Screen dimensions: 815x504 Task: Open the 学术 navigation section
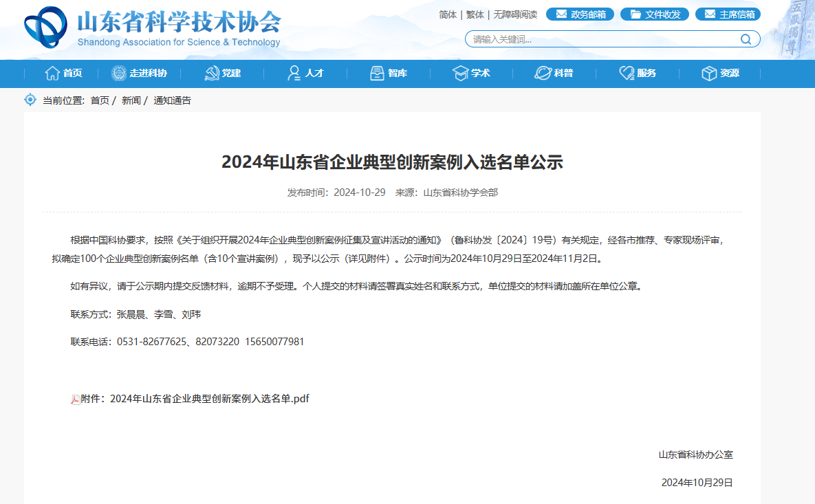click(x=471, y=73)
